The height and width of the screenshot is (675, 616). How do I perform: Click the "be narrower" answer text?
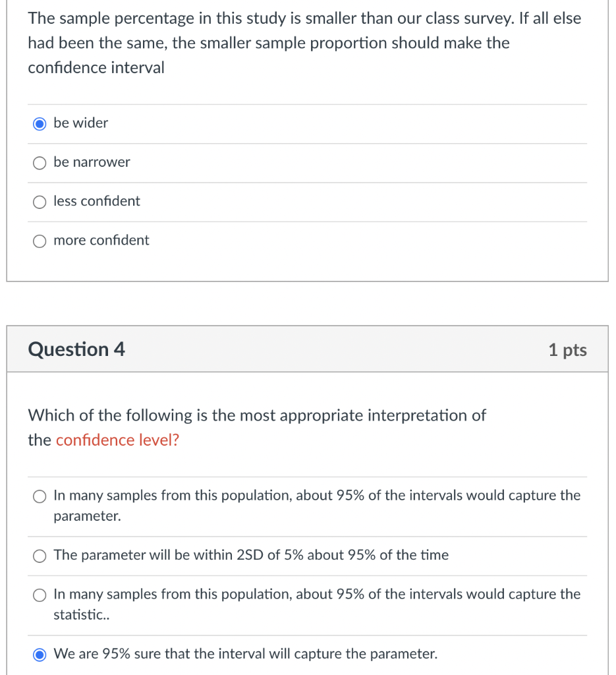click(92, 162)
